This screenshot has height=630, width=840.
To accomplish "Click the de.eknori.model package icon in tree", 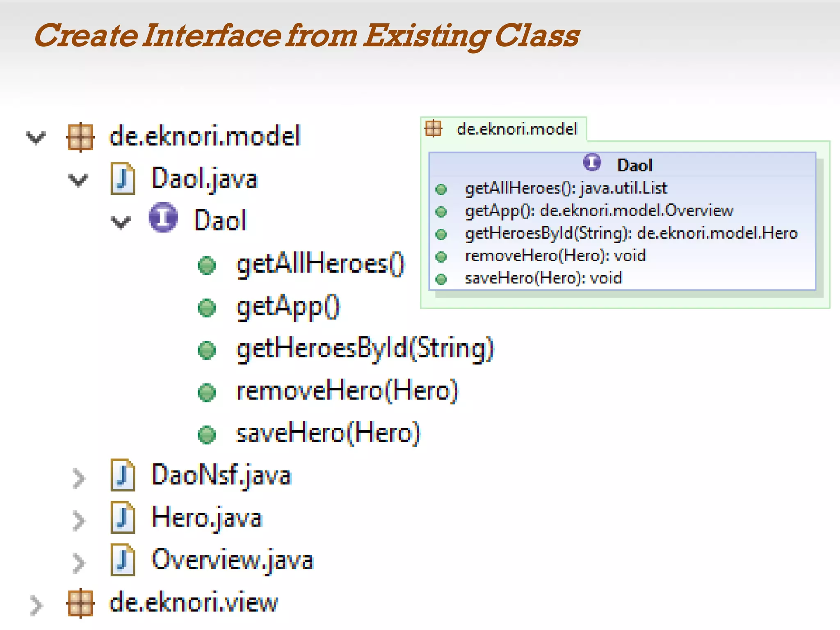I will pyautogui.click(x=80, y=137).
